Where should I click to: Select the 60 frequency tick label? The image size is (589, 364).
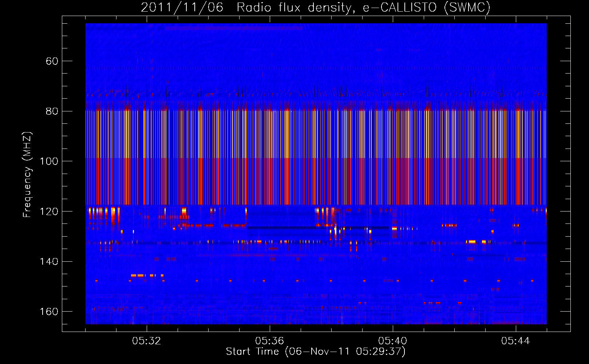[52, 61]
